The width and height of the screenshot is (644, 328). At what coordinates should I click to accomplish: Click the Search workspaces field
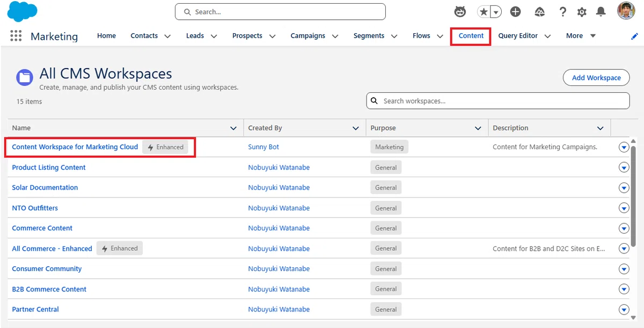tap(498, 101)
